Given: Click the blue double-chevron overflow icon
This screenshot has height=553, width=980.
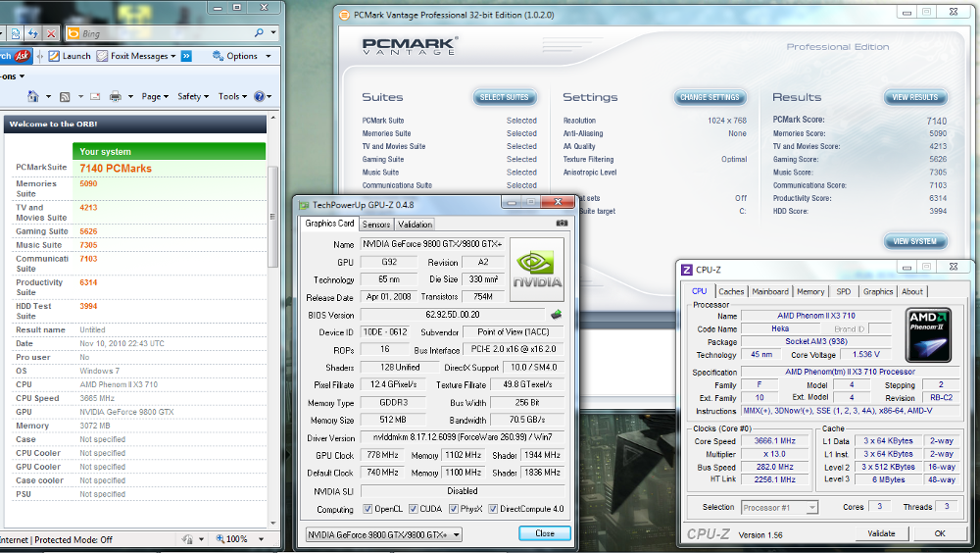Looking at the screenshot, I should click(x=186, y=56).
